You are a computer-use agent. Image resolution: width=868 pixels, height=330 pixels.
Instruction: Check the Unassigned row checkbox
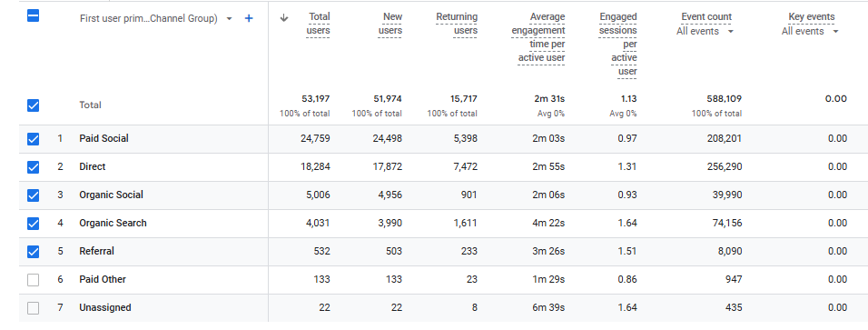[x=34, y=308]
